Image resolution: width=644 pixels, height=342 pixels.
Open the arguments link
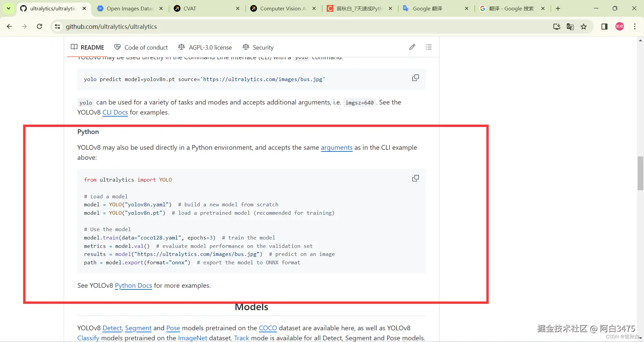pos(337,148)
